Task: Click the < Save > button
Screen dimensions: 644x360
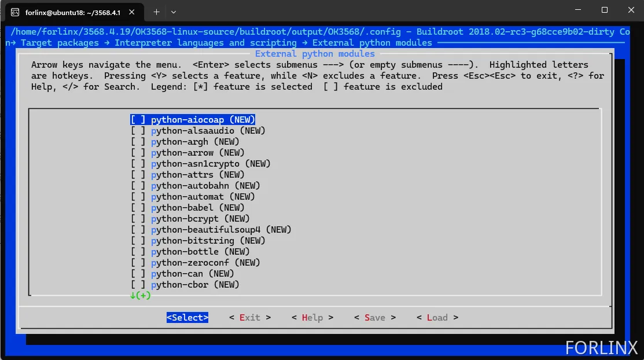Action: [375, 318]
